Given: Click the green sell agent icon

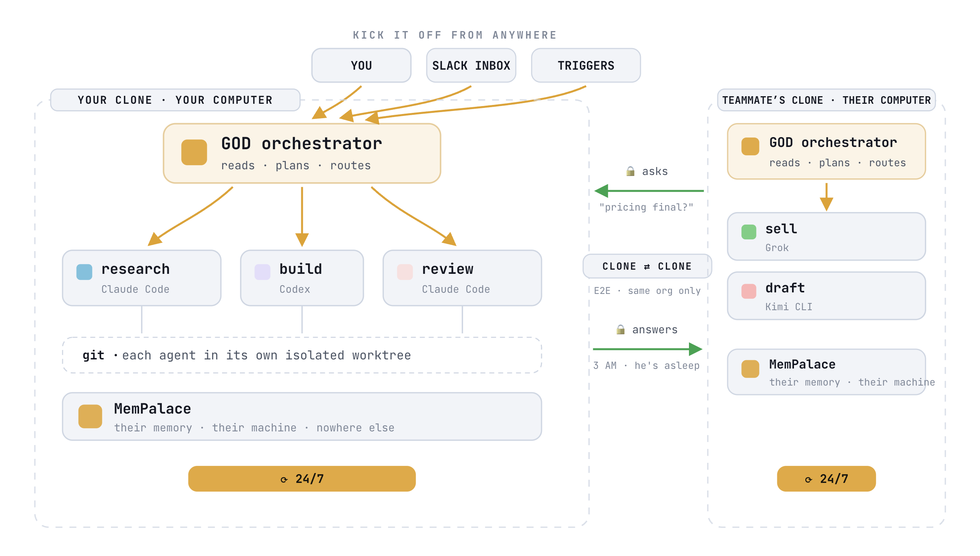Looking at the screenshot, I should [748, 232].
